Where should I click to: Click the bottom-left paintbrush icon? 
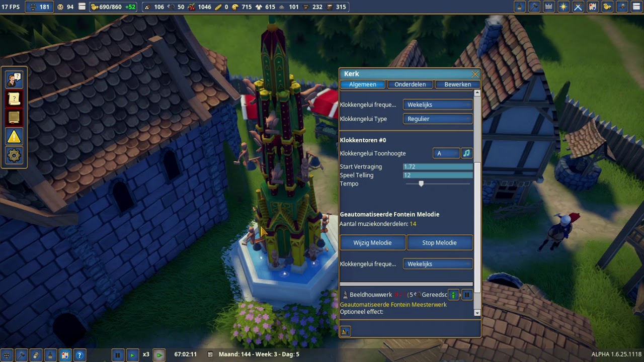(50, 355)
